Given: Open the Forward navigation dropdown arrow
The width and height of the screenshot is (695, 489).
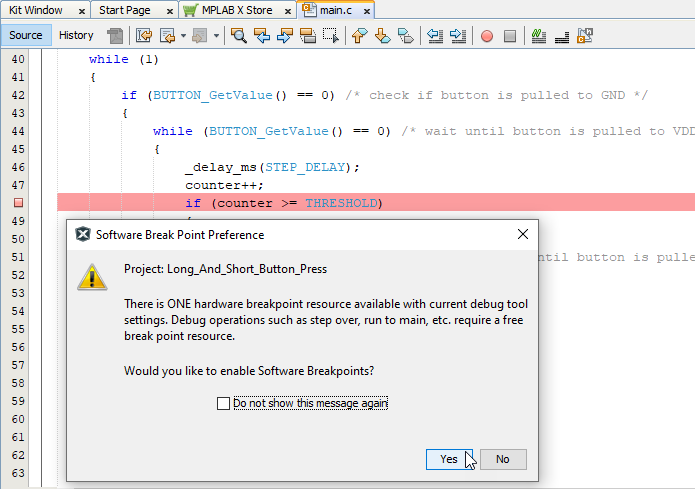Looking at the screenshot, I should (217, 36).
